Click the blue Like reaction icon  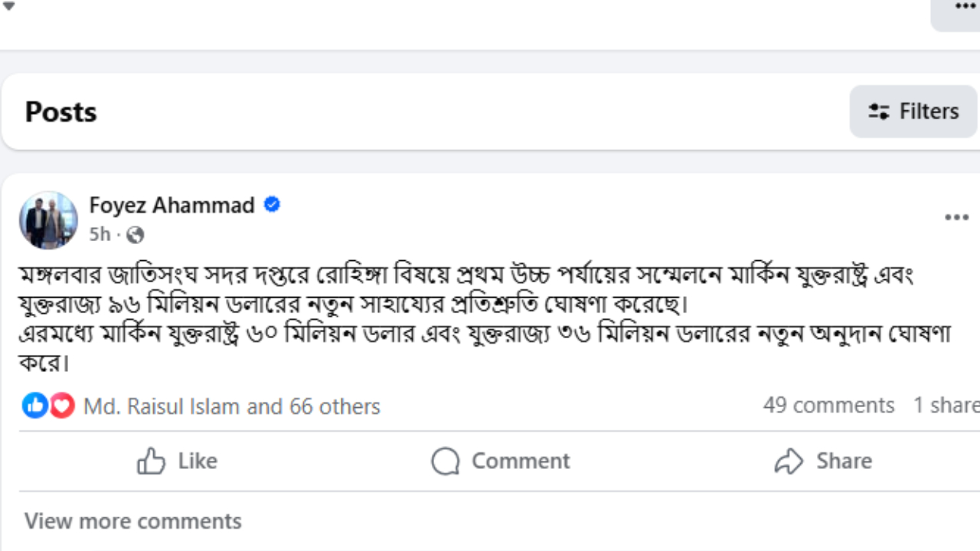point(34,406)
